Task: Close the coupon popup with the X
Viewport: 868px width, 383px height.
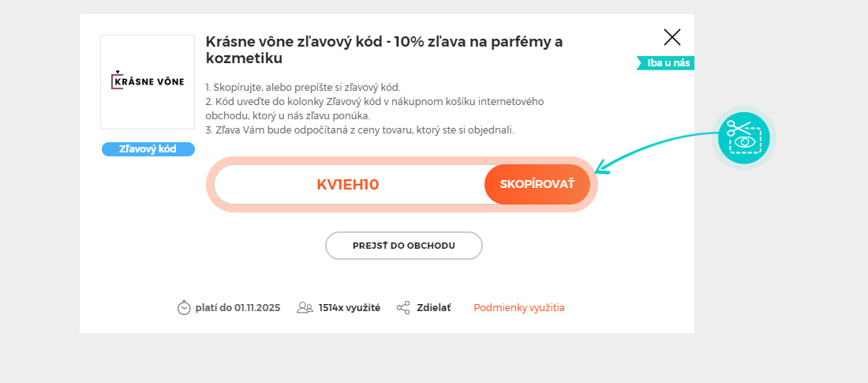Action: click(672, 37)
